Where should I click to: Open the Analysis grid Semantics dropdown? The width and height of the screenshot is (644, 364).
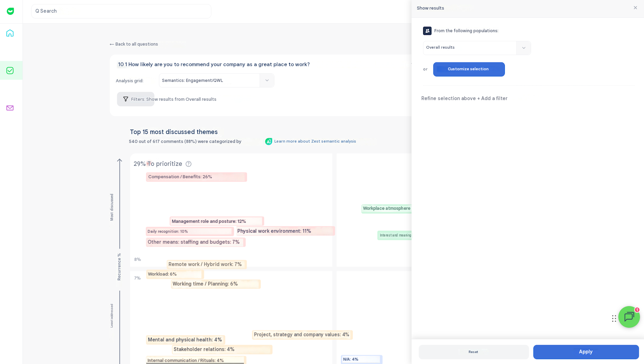(x=216, y=81)
